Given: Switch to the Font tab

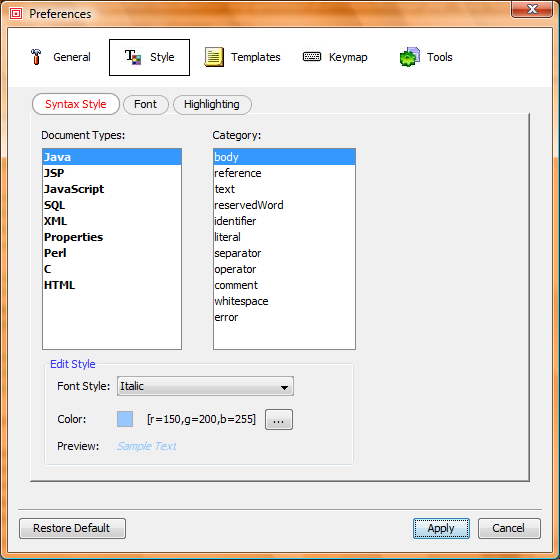Looking at the screenshot, I should click(x=145, y=105).
